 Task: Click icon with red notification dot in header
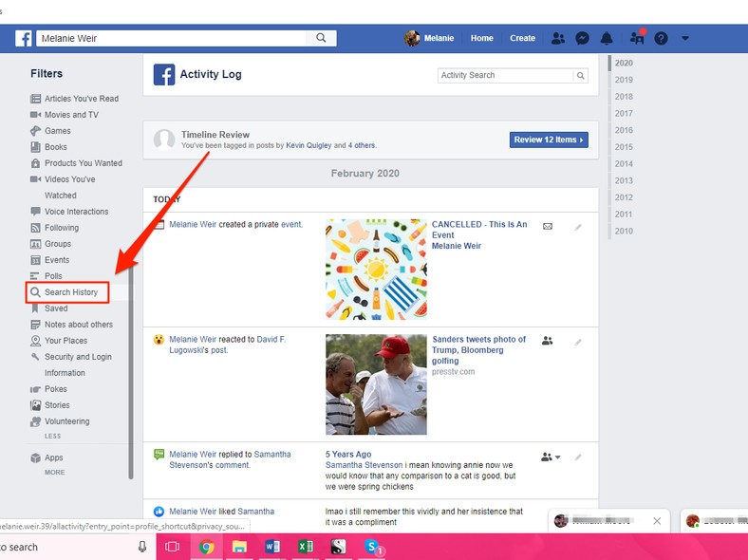point(637,37)
